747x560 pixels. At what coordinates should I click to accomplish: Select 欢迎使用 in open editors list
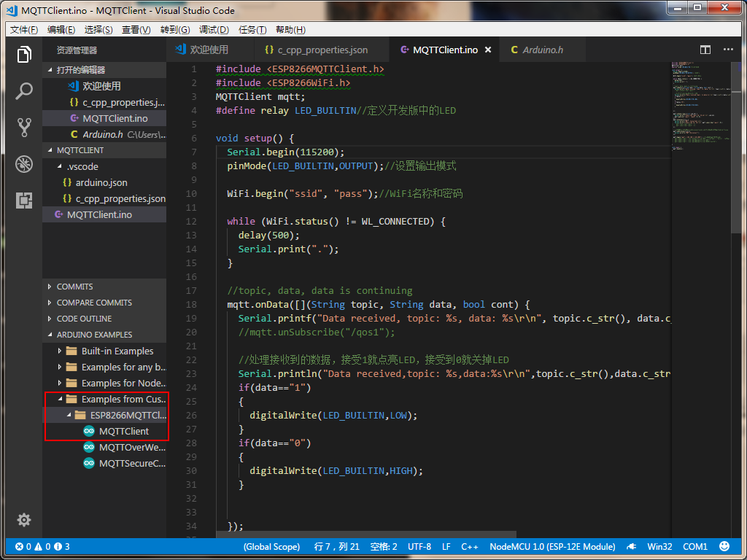click(x=104, y=86)
